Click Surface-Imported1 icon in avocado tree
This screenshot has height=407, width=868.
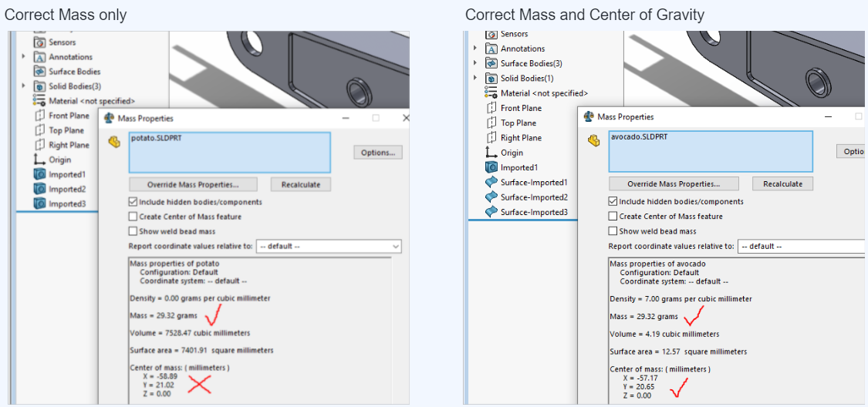pos(491,182)
